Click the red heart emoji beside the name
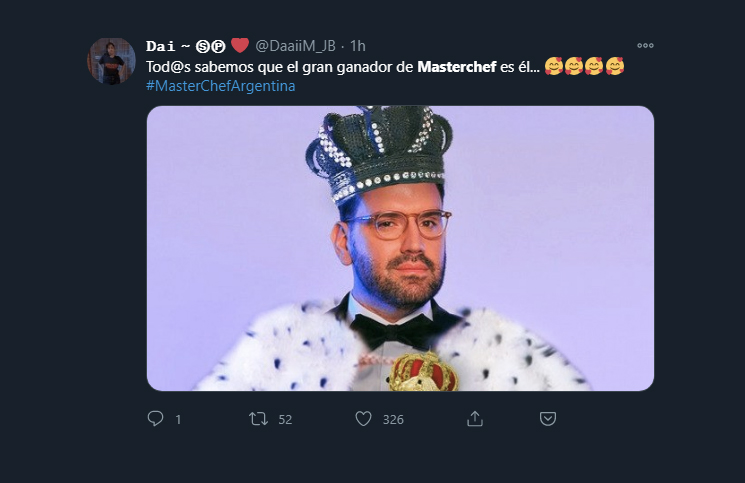 coord(240,45)
